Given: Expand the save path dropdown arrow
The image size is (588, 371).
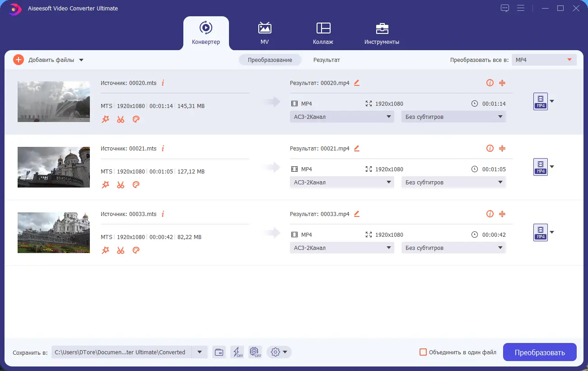Looking at the screenshot, I should click(200, 352).
